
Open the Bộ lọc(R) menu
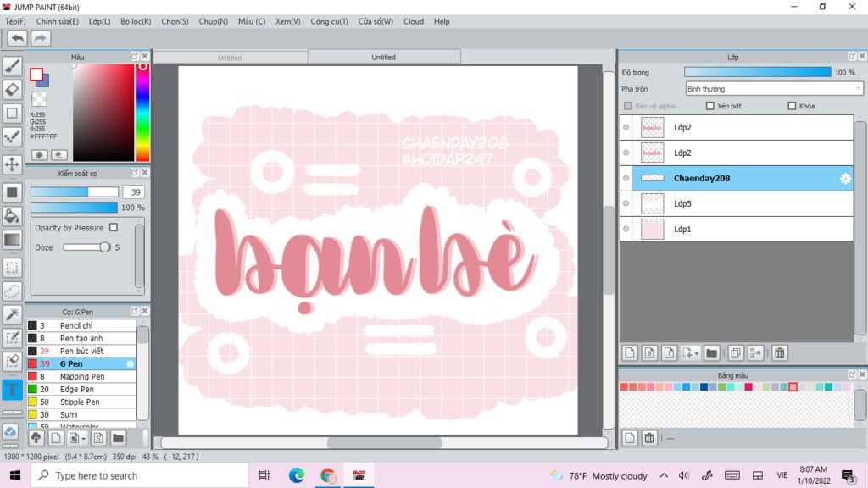[136, 21]
